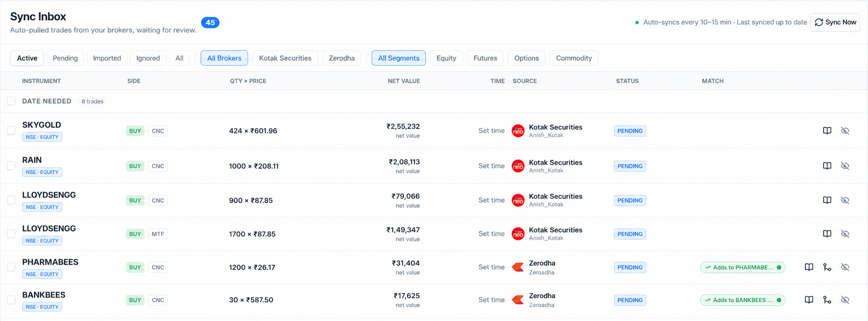Click the Sync Now button
Image resolution: width=868 pixels, height=321 pixels.
835,22
